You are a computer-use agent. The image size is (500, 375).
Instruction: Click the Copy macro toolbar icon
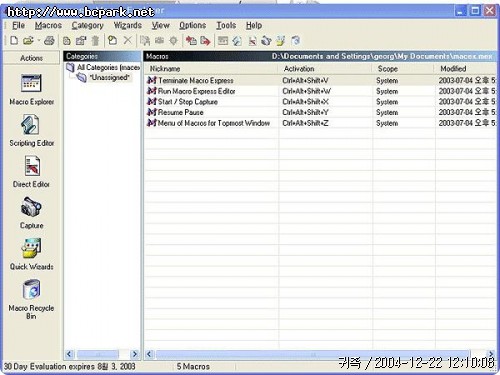[67, 41]
